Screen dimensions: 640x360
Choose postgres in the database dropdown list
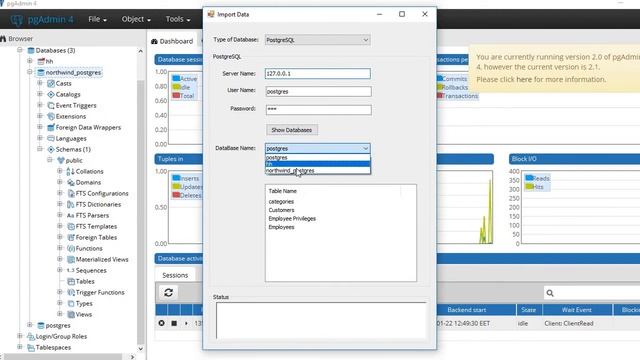(x=318, y=158)
